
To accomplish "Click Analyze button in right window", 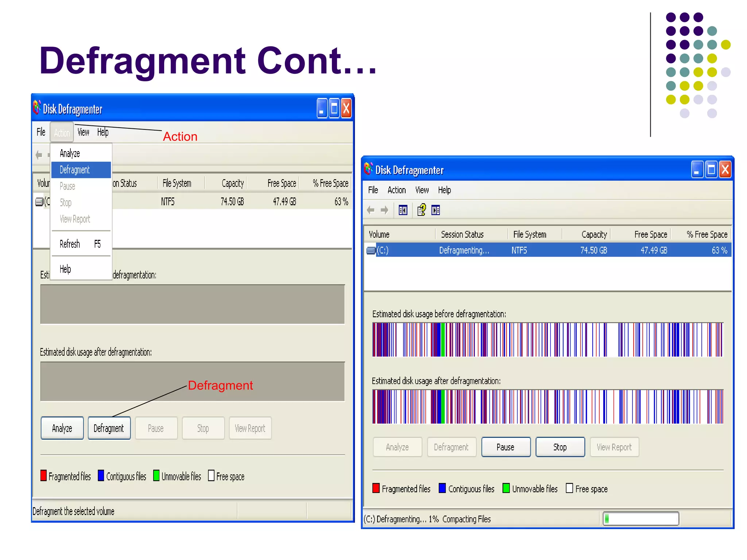I will pos(398,447).
